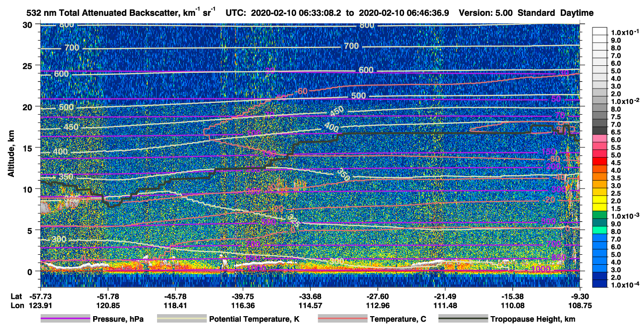The image size is (644, 330).
Task: Click the longitude value '116.36'
Action: pos(243,305)
